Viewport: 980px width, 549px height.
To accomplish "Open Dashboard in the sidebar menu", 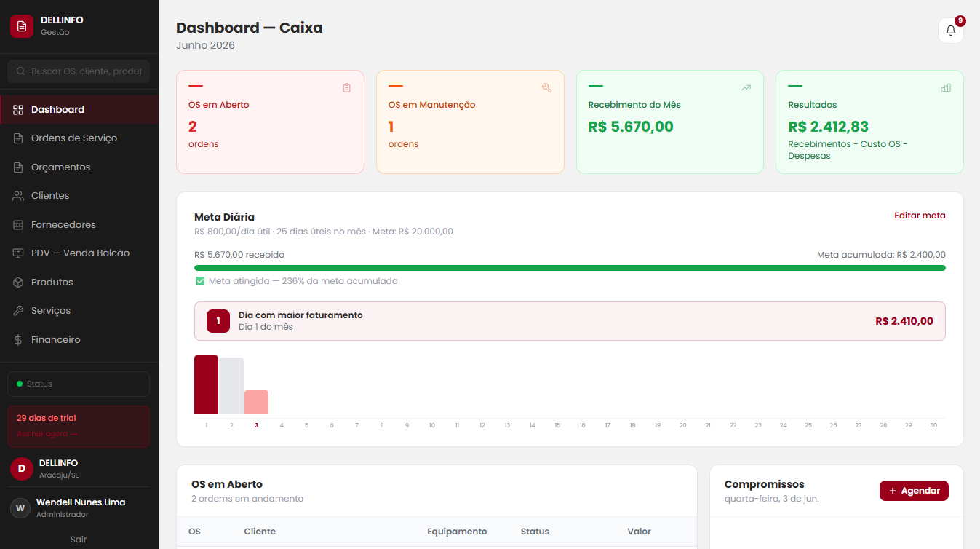I will (79, 110).
